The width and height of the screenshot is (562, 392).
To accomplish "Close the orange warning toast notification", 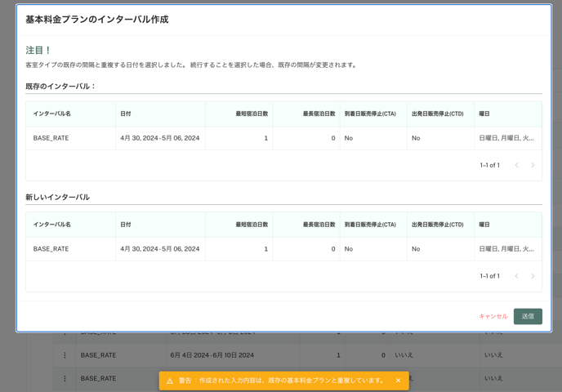I will [398, 381].
